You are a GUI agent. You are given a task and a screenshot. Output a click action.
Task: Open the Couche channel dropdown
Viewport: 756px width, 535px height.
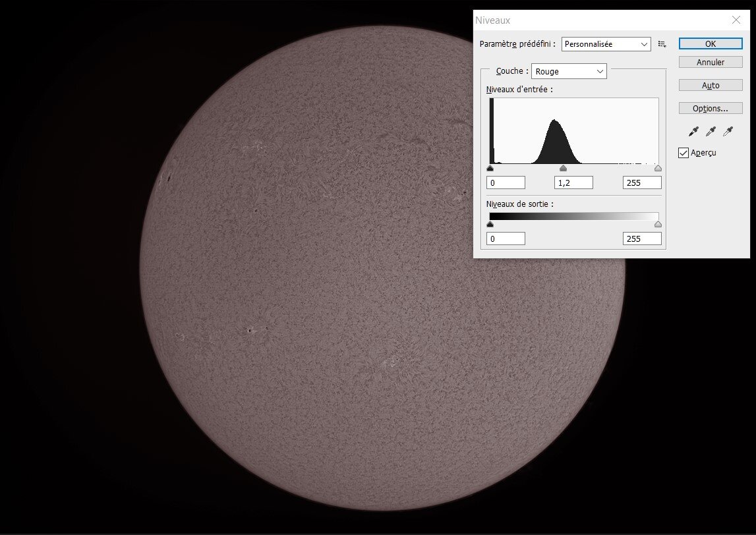tap(569, 71)
